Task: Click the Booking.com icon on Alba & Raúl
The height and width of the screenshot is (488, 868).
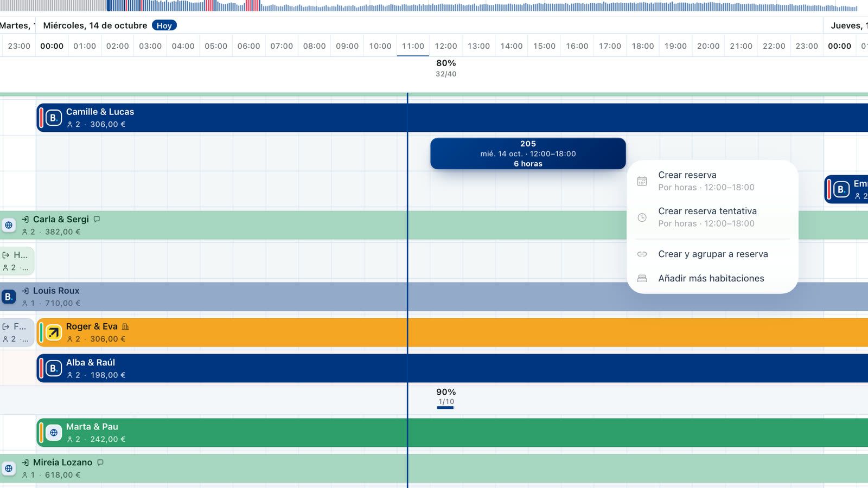Action: pos(54,368)
